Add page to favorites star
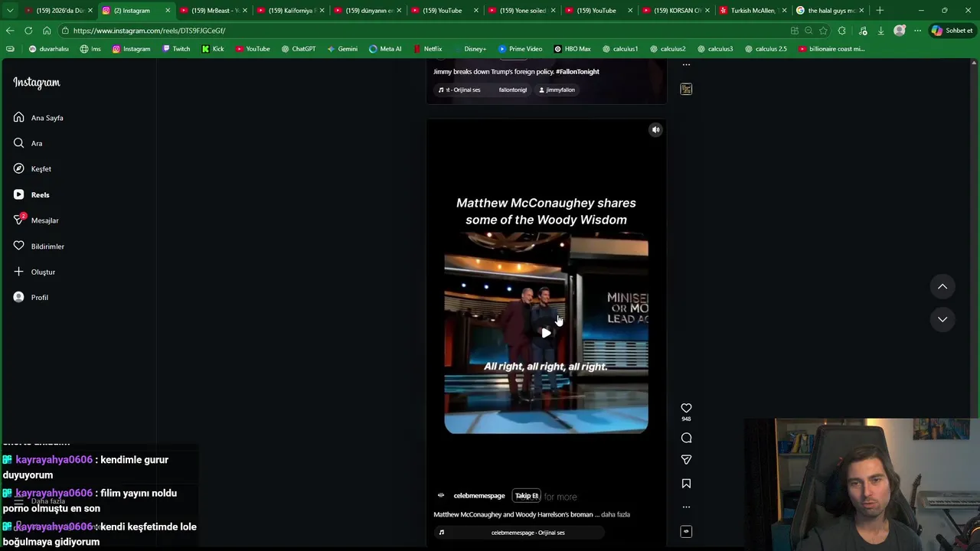The width and height of the screenshot is (980, 551). pyautogui.click(x=823, y=31)
